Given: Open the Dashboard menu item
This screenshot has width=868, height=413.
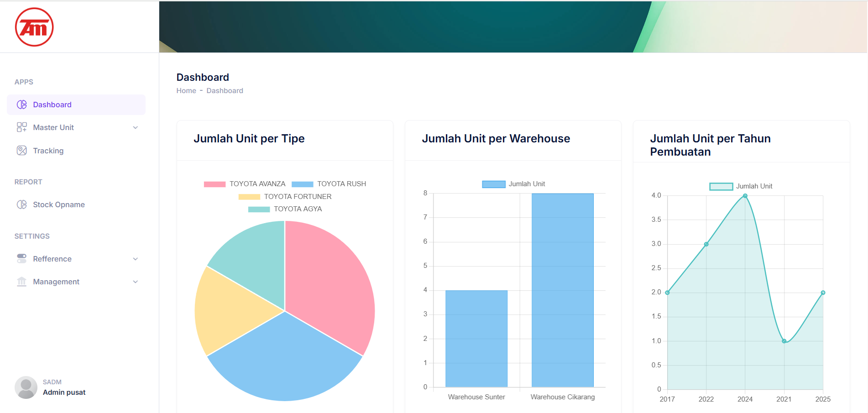Looking at the screenshot, I should coord(76,105).
